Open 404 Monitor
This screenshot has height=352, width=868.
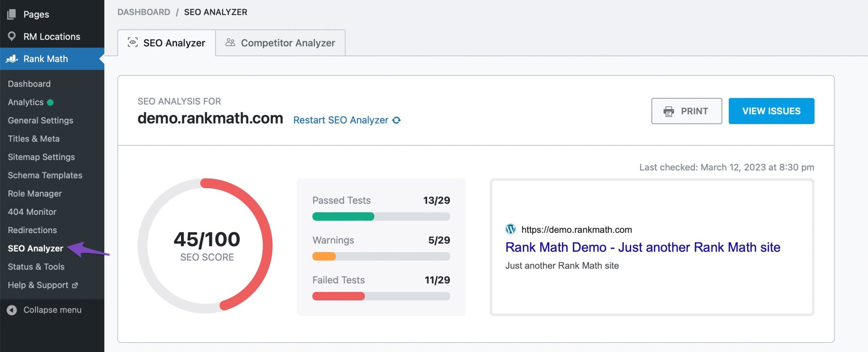tap(32, 212)
